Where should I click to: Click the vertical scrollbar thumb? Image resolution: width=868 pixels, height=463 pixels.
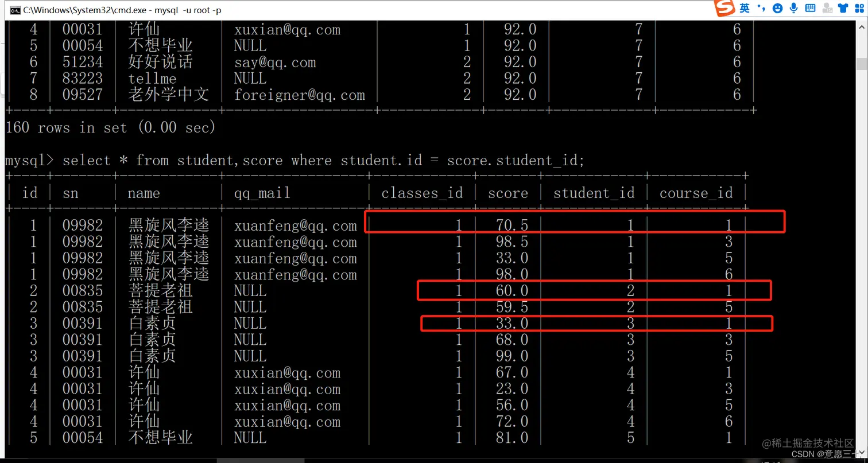(862, 64)
